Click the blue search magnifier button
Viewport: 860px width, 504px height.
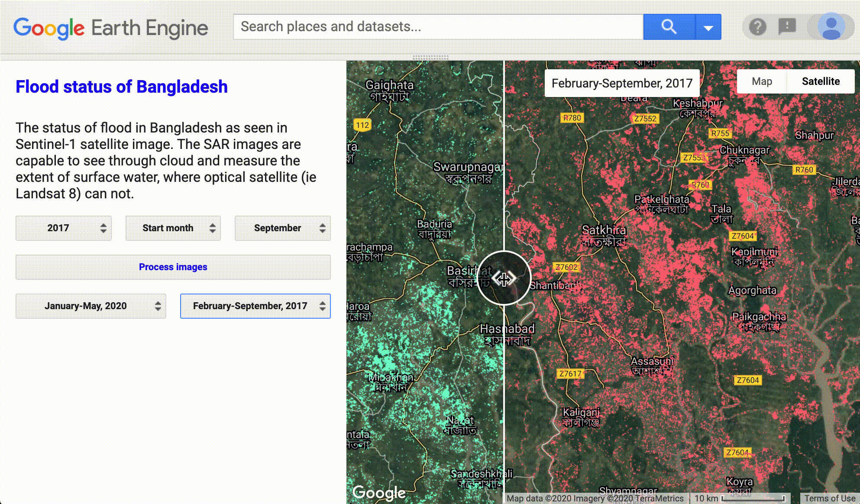click(x=669, y=27)
